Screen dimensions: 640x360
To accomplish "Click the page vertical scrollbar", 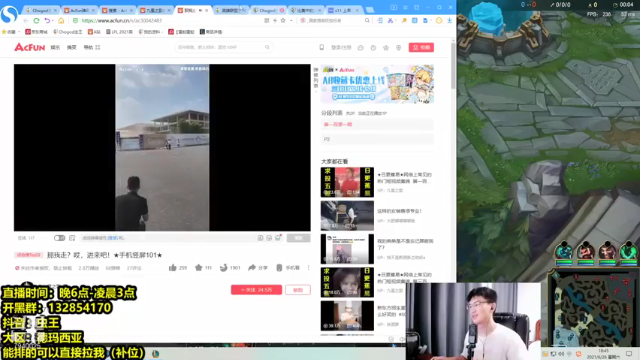I will click(453, 65).
